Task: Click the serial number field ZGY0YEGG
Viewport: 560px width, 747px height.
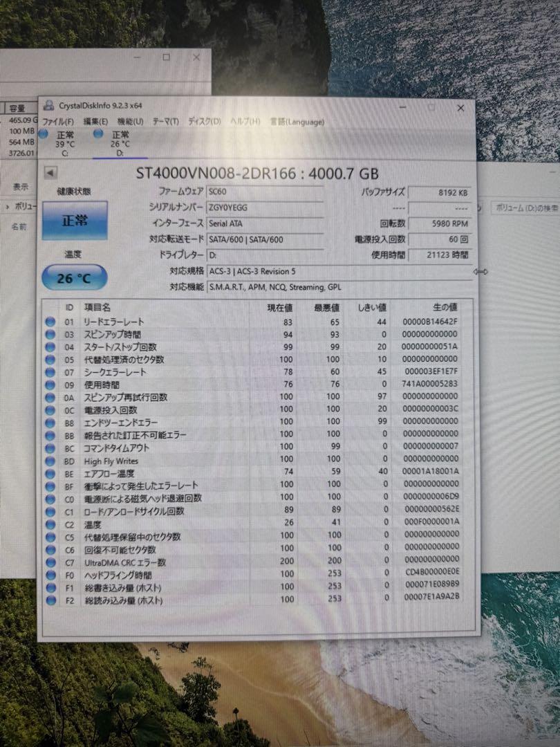Action: point(265,207)
